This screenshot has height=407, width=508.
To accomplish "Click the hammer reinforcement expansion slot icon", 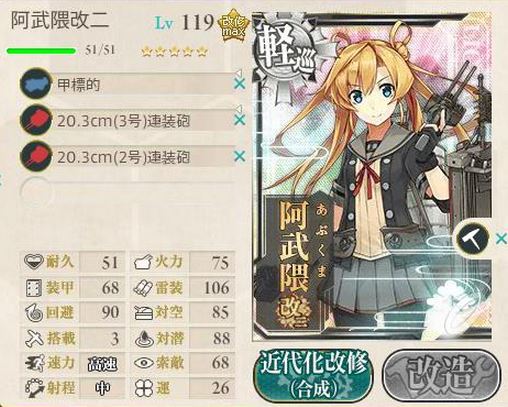I will point(472,239).
